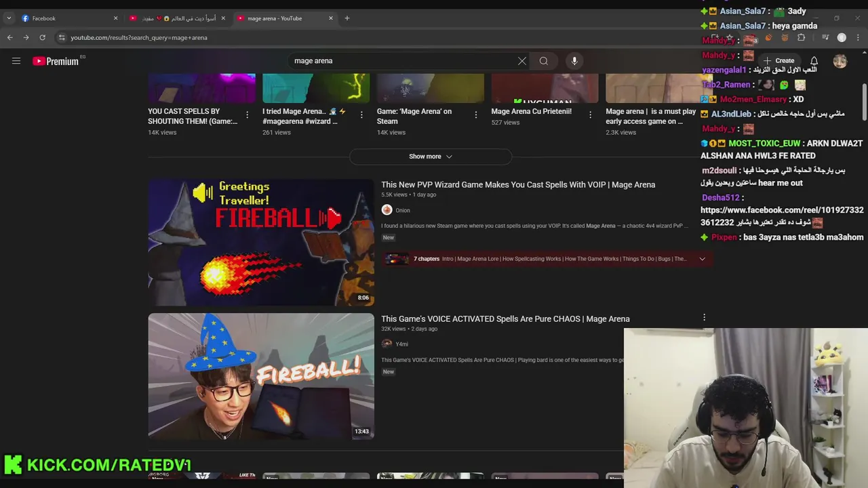Screen dimensions: 868x488
Task: Open the tab search chevron in Chrome
Action: click(8, 18)
